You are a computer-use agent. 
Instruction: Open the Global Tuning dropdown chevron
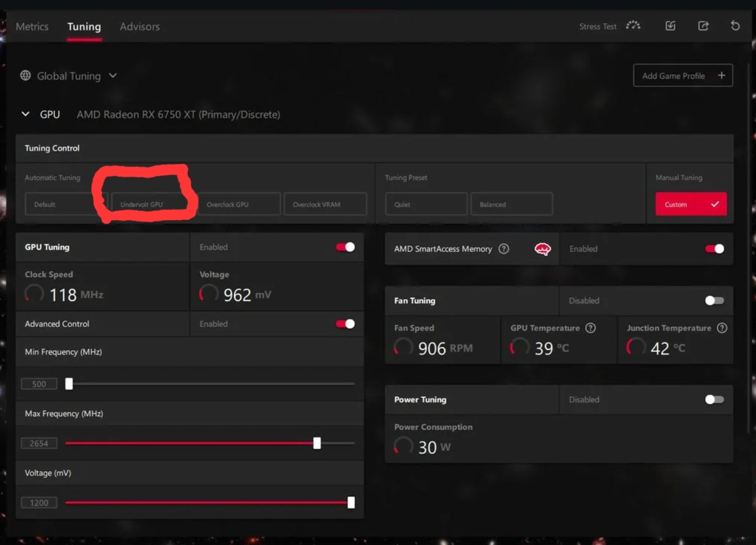pos(113,75)
